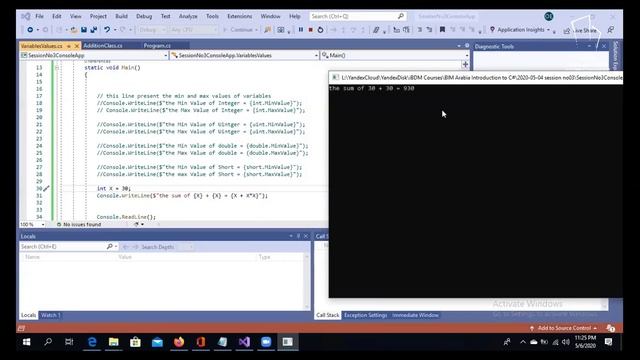Open the View menu
This screenshot has width=640, height=360.
[76, 16]
